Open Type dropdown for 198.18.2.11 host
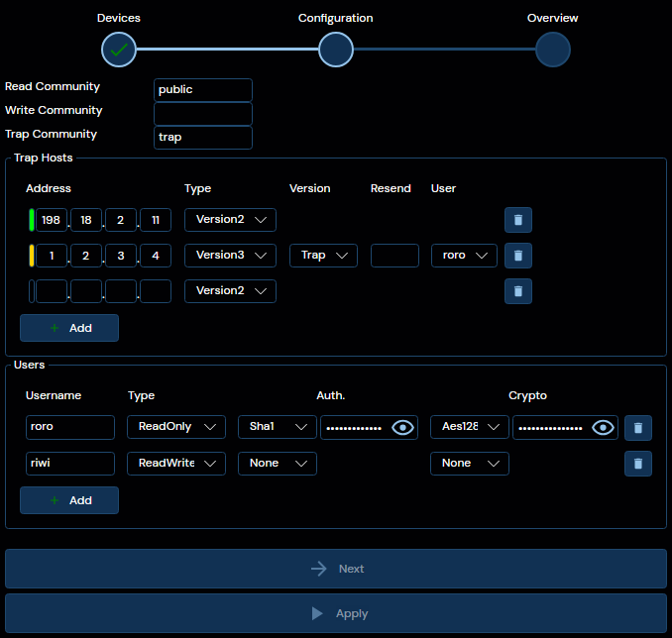 230,220
